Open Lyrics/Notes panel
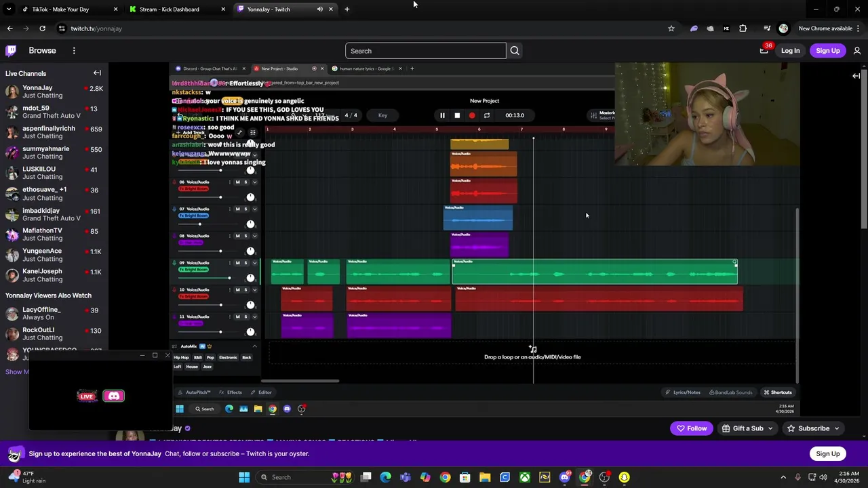Screen dimensions: 868x488 coord(683,392)
